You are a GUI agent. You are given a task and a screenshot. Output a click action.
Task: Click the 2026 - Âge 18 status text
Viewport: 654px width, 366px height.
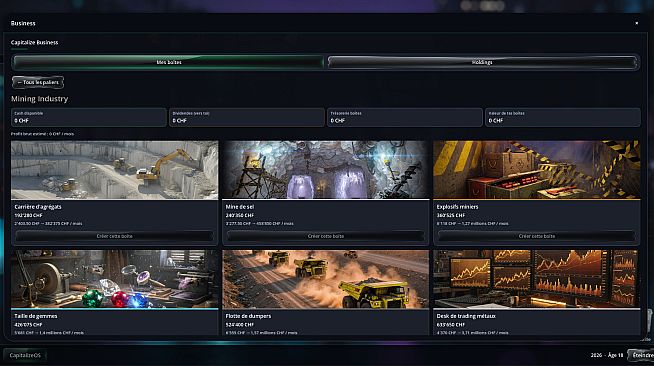point(607,355)
